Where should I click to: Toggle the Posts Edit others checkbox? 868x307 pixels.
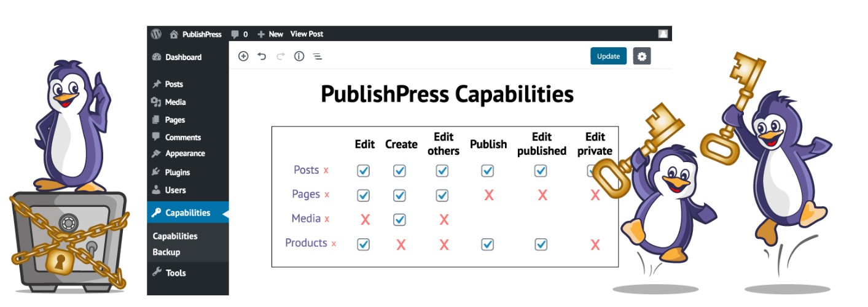coord(442,171)
